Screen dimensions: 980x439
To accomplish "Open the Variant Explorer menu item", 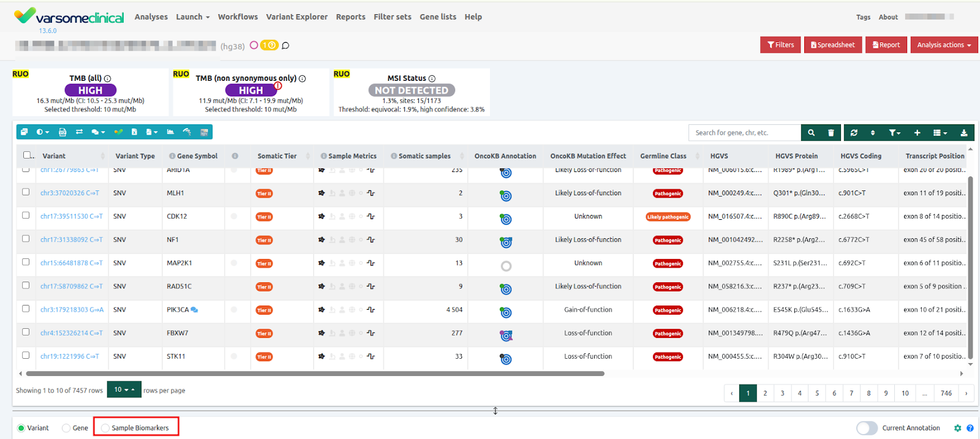I will click(x=296, y=17).
